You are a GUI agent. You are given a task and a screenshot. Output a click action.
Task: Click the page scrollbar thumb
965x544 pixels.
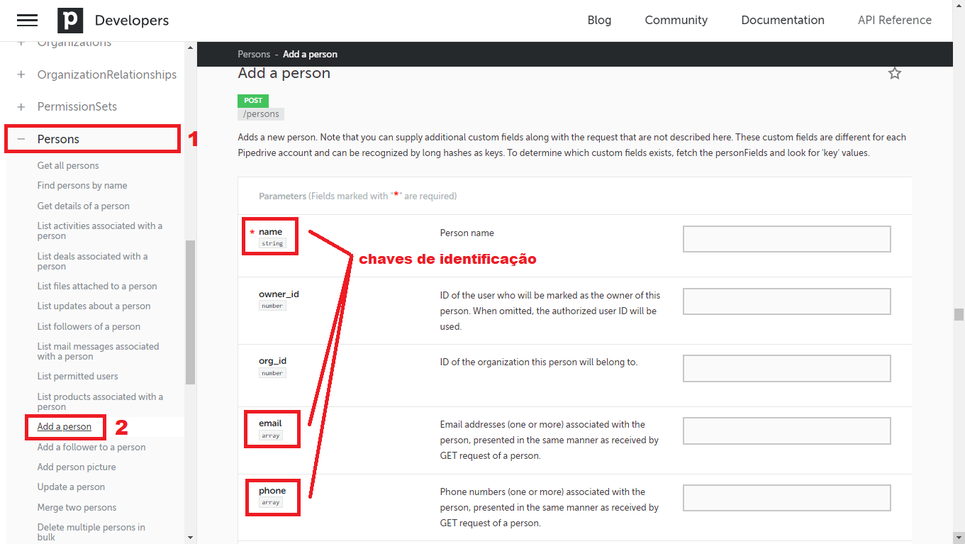pyautogui.click(x=959, y=314)
